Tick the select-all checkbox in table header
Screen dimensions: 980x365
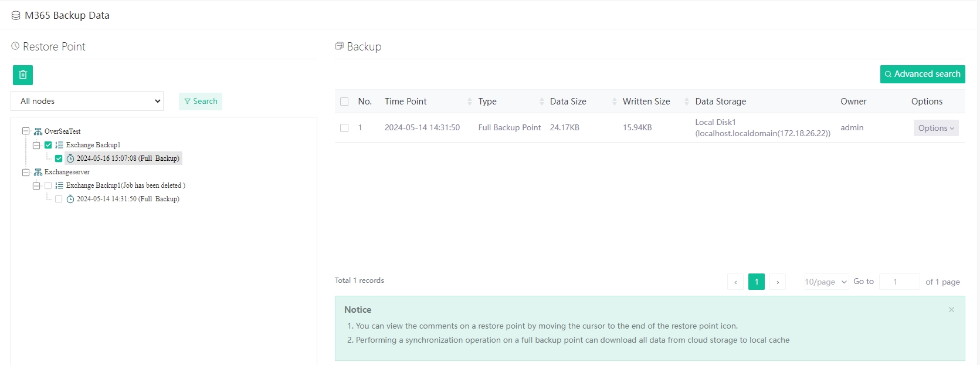tap(344, 102)
